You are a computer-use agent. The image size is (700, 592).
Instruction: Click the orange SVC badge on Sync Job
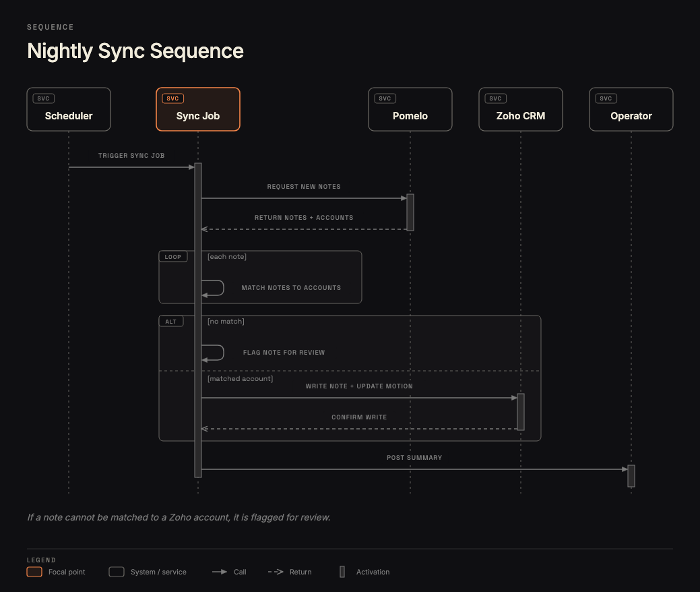(x=172, y=98)
